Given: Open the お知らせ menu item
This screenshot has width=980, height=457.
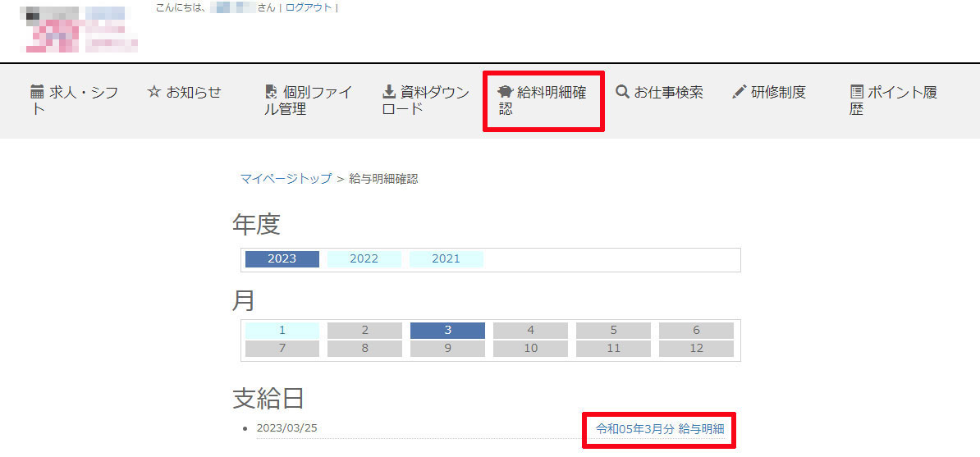Looking at the screenshot, I should (185, 93).
